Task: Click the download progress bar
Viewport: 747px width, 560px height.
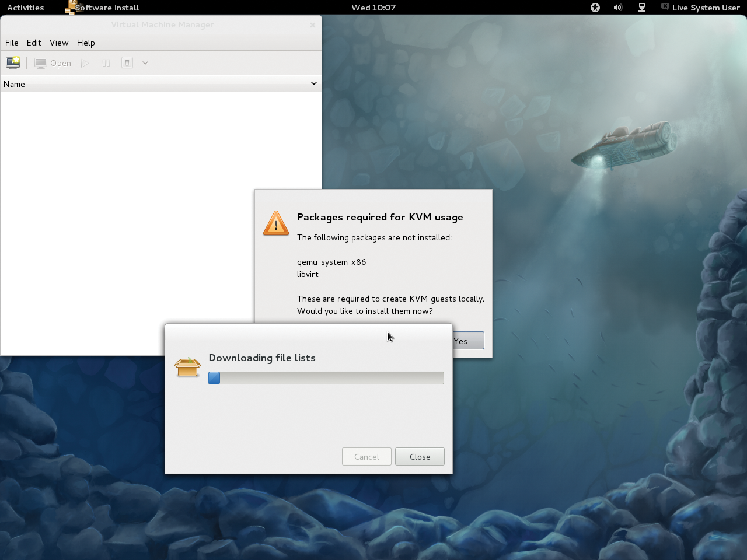Action: 326,378
